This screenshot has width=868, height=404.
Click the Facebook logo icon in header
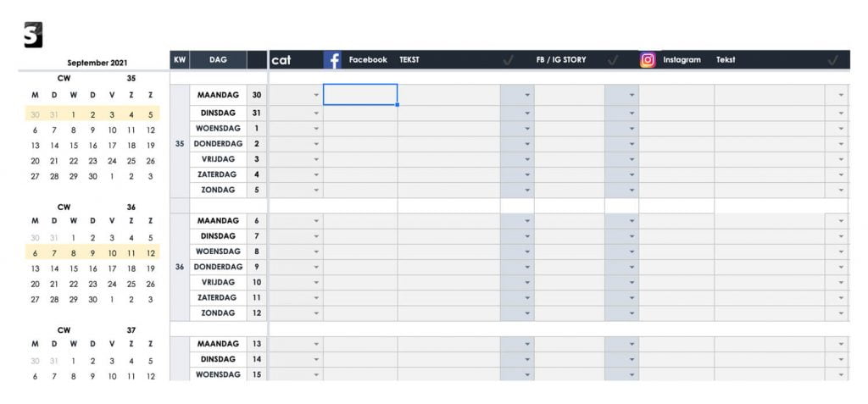(332, 60)
